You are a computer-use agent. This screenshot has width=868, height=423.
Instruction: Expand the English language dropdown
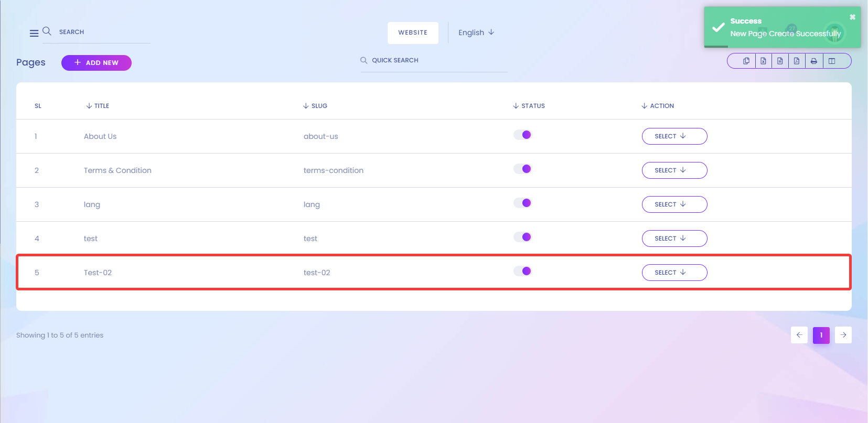coord(476,32)
